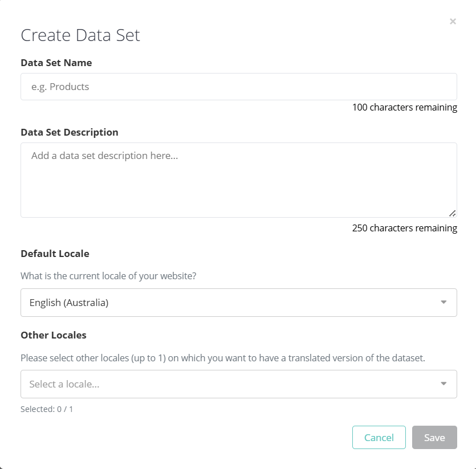Click the Other Locales heading

tap(54, 335)
